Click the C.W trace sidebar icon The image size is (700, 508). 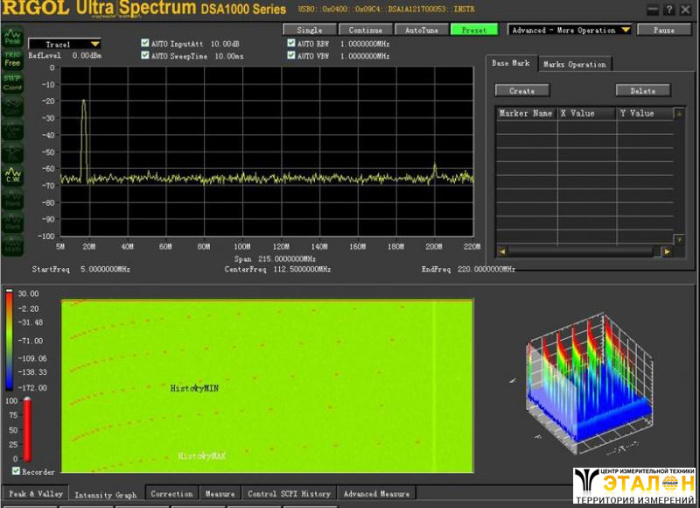click(12, 177)
